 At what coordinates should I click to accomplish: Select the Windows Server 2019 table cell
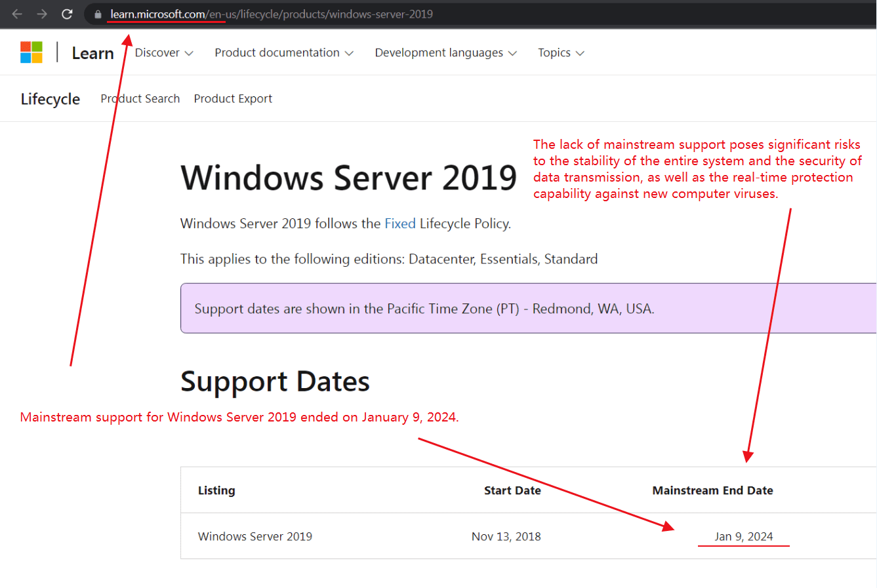coord(255,536)
